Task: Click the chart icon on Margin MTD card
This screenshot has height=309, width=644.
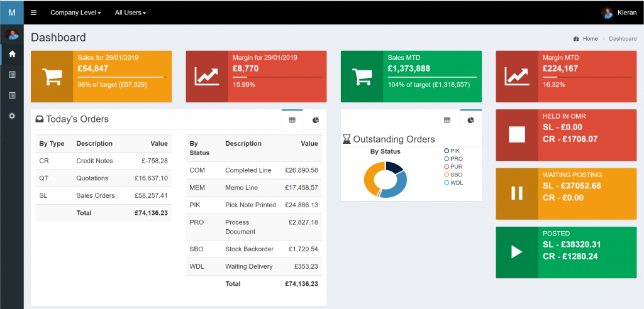Action: 517,77
